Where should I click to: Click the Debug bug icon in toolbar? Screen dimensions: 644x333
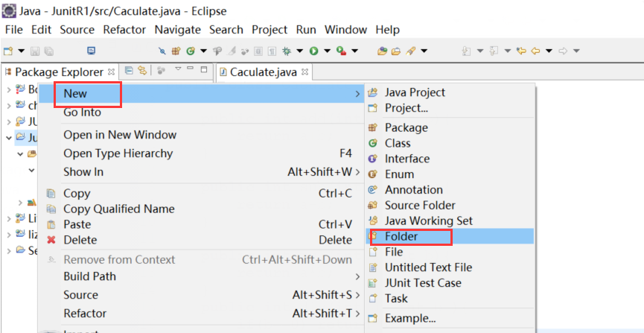point(287,51)
